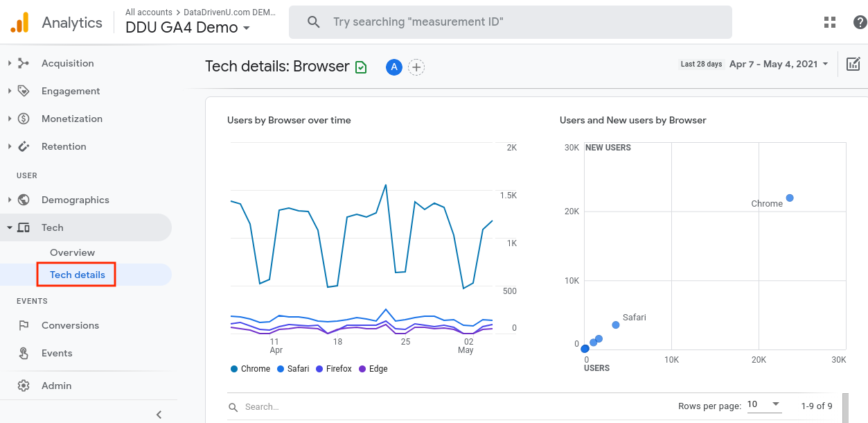The height and width of the screenshot is (423, 868).
Task: Collapse the sidebar with the chevron arrow
Action: pos(159,415)
